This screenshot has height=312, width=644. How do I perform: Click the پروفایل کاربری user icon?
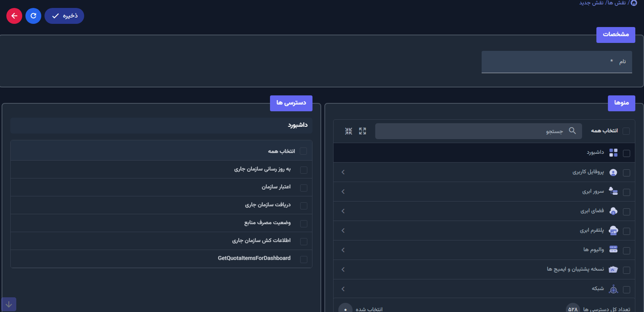pos(613,172)
